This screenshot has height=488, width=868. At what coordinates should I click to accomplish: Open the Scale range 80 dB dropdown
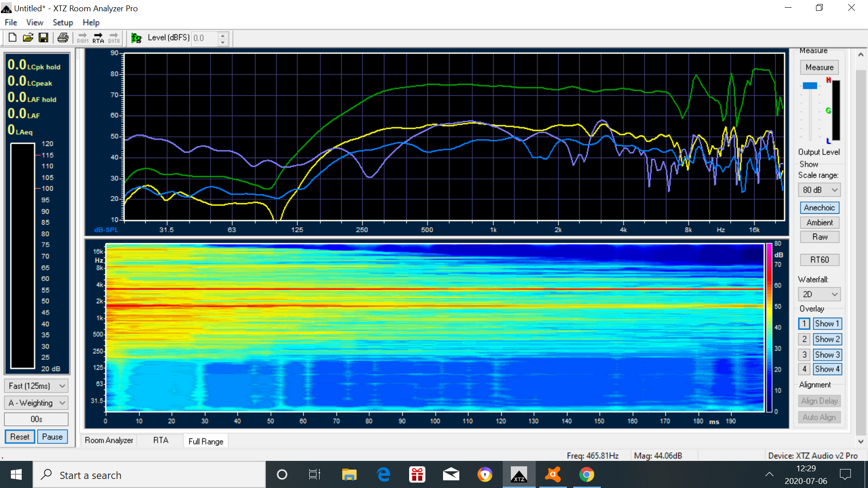pyautogui.click(x=819, y=190)
